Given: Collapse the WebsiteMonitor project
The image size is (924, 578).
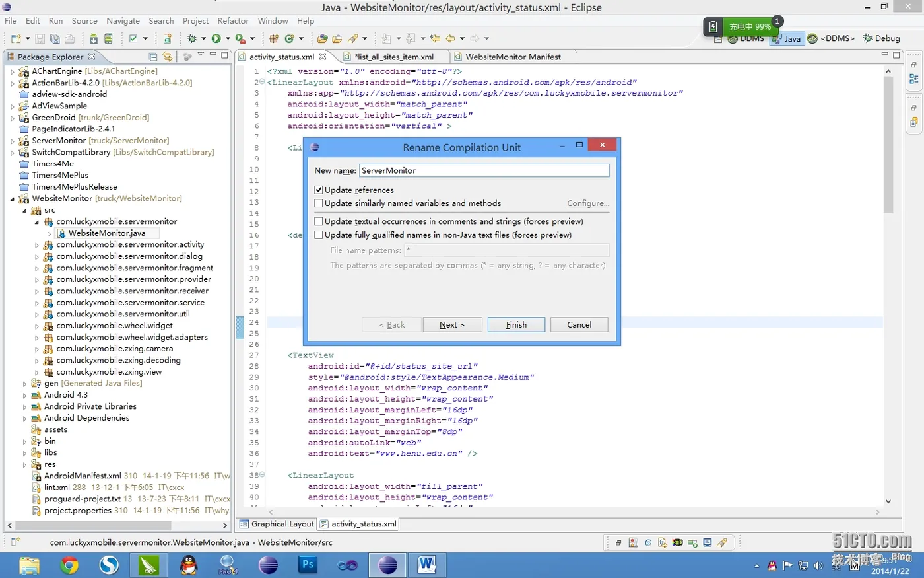Looking at the screenshot, I should tap(13, 198).
